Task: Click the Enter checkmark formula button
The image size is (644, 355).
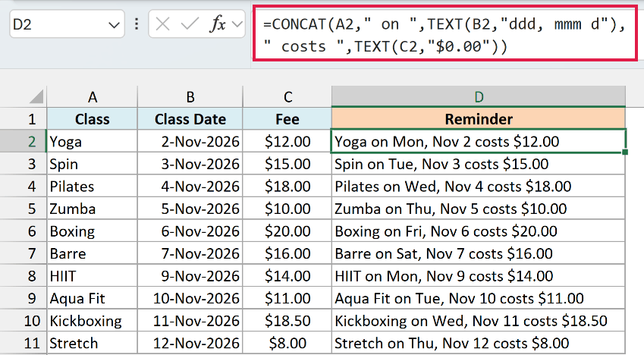Action: [190, 24]
